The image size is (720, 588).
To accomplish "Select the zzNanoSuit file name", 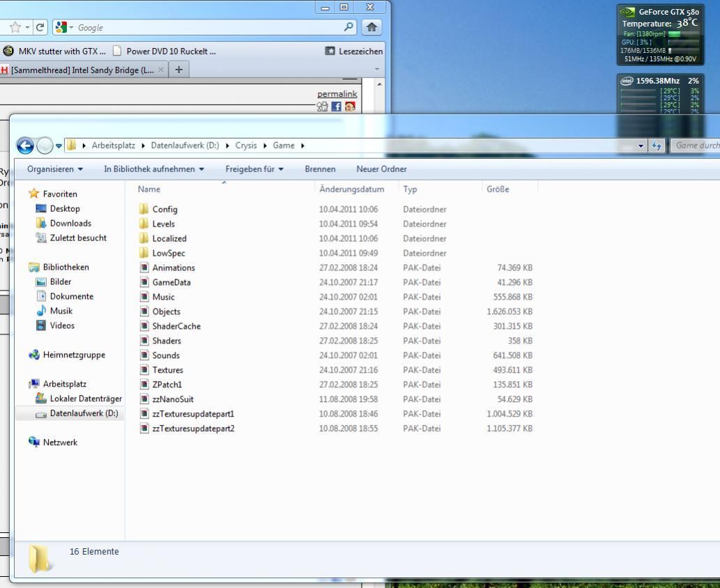I will 173,399.
